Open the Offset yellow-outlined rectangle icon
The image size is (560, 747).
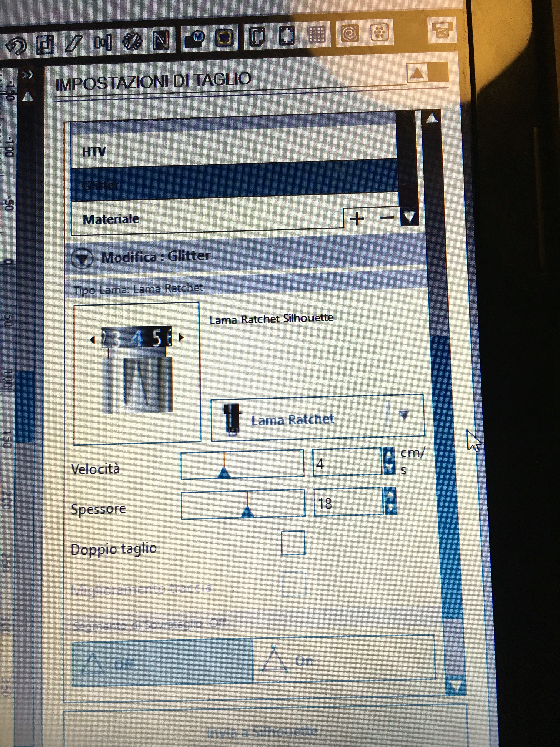tap(224, 38)
